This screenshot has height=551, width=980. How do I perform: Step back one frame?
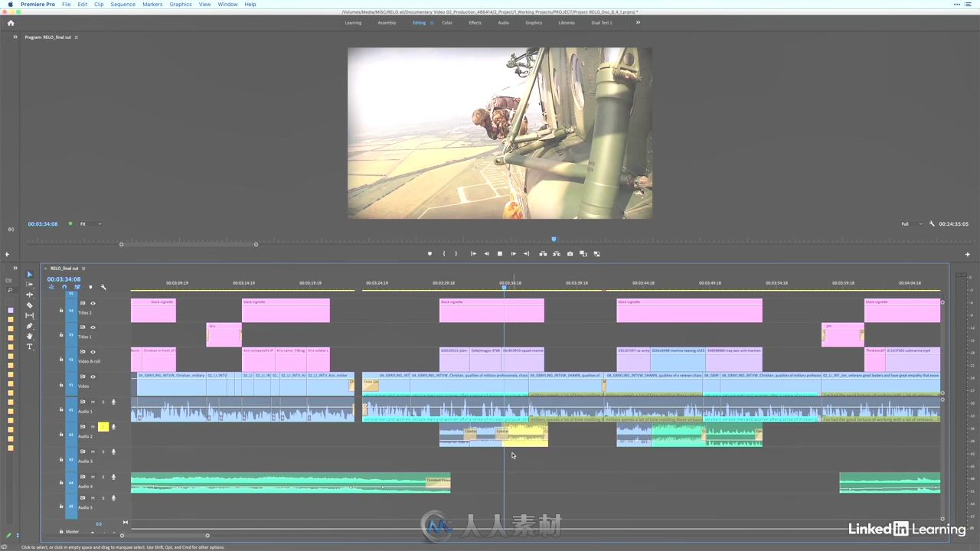point(486,253)
